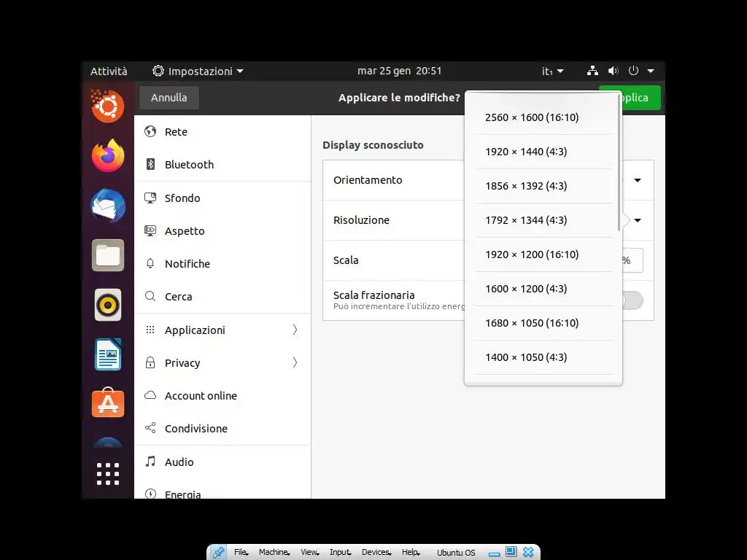Select resolution 1920 × 1200 (16:10)
Viewport: 747px width, 560px height.
(543, 254)
